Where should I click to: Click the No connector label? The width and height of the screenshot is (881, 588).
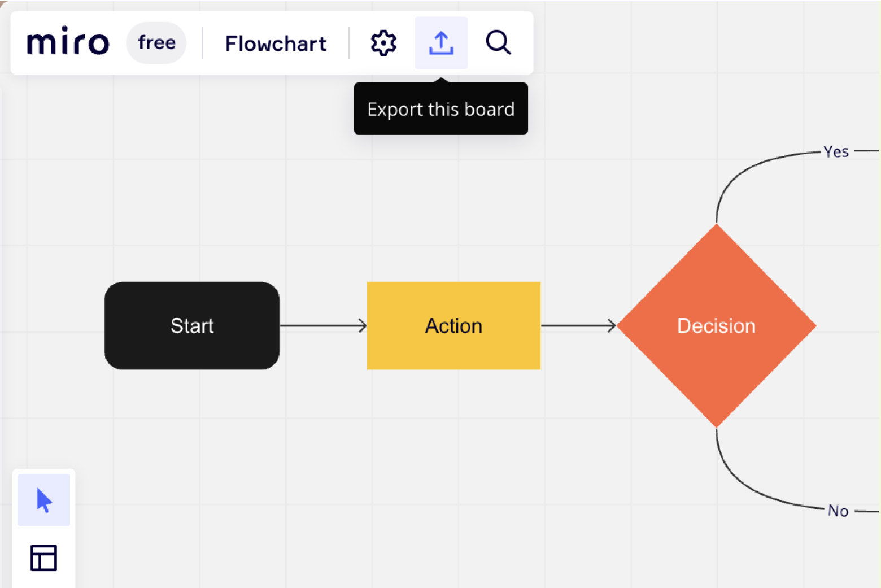click(x=838, y=511)
